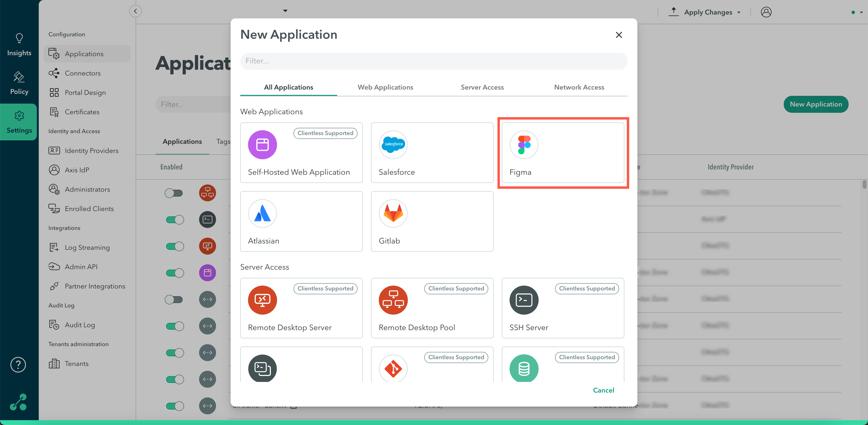Collapse the sidebar with chevron button
The width and height of the screenshot is (868, 425).
(135, 11)
